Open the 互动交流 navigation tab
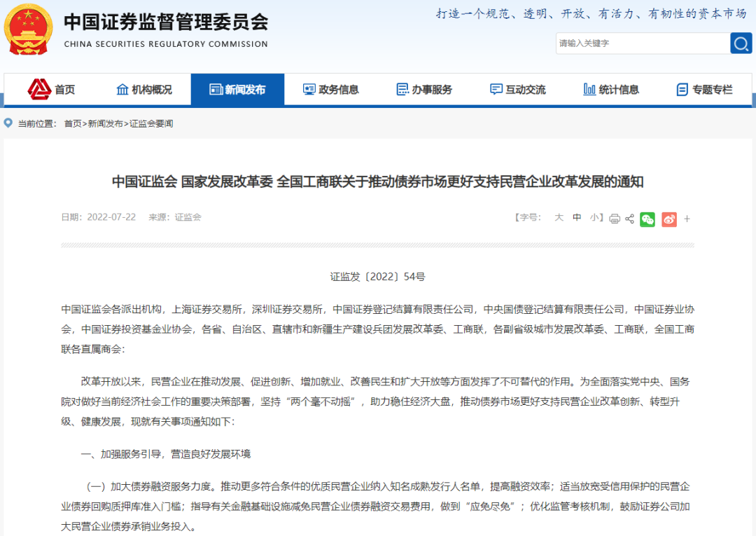 click(518, 89)
